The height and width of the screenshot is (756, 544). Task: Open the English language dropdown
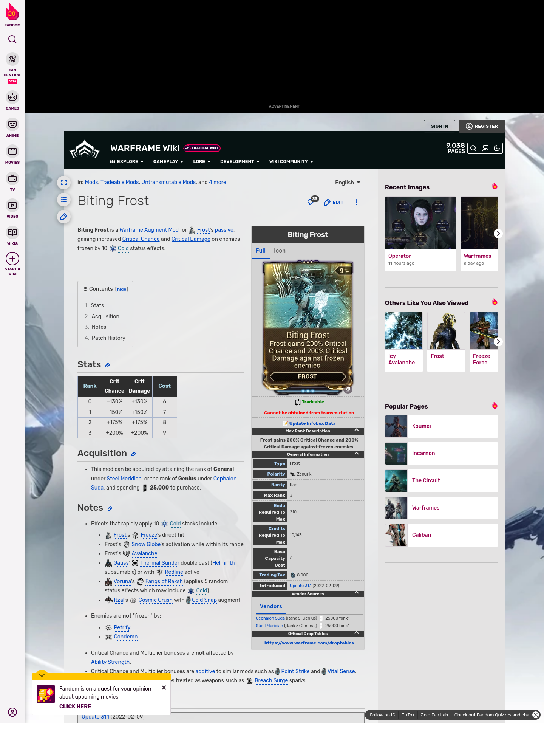point(348,183)
